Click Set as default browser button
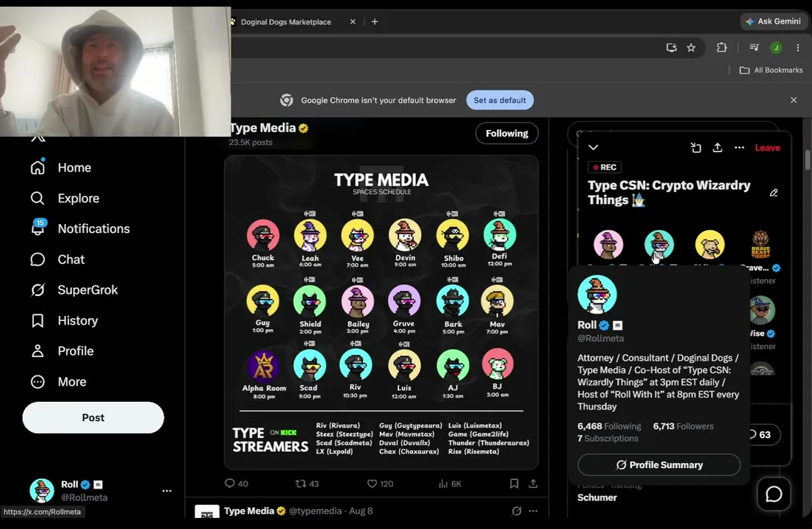The image size is (812, 529). pyautogui.click(x=500, y=101)
